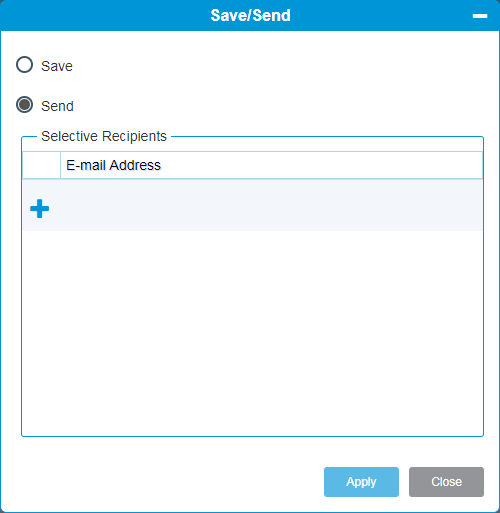Screen dimensions: 500x513
Task: Click the Save/Send title bar
Action: click(250, 15)
